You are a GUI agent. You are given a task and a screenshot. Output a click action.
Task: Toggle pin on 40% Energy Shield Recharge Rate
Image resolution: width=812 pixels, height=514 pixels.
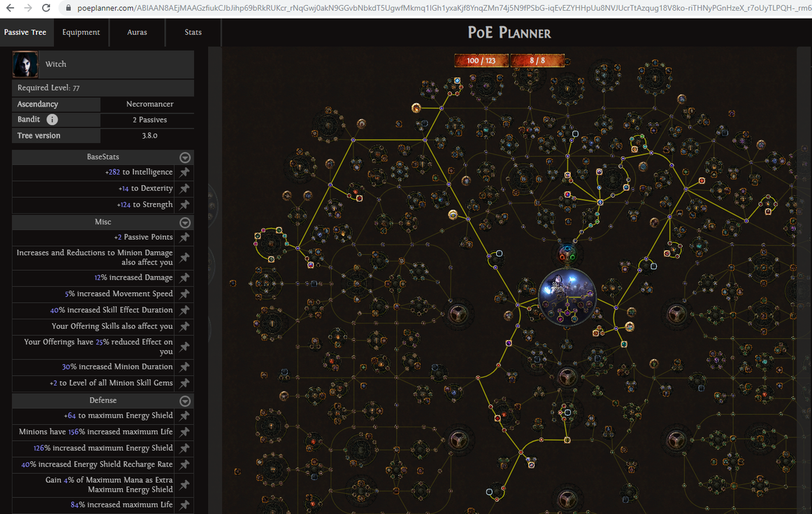184,465
